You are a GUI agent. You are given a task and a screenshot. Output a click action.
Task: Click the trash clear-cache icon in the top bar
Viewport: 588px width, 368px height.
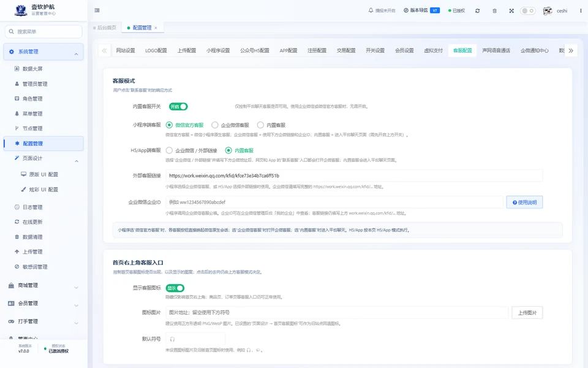(495, 11)
